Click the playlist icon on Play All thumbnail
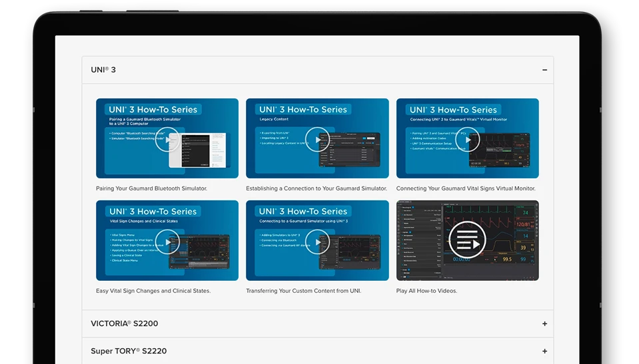The width and height of the screenshot is (639, 364). (x=468, y=240)
